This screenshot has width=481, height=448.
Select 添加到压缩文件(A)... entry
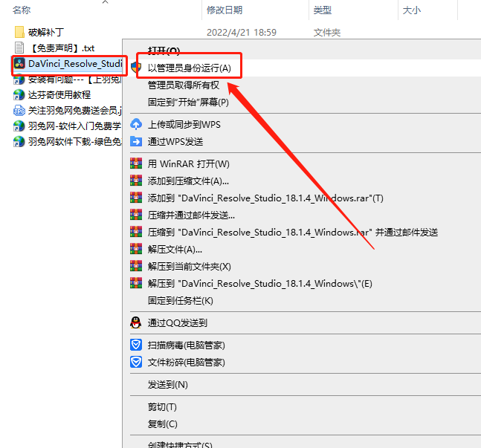click(x=188, y=181)
